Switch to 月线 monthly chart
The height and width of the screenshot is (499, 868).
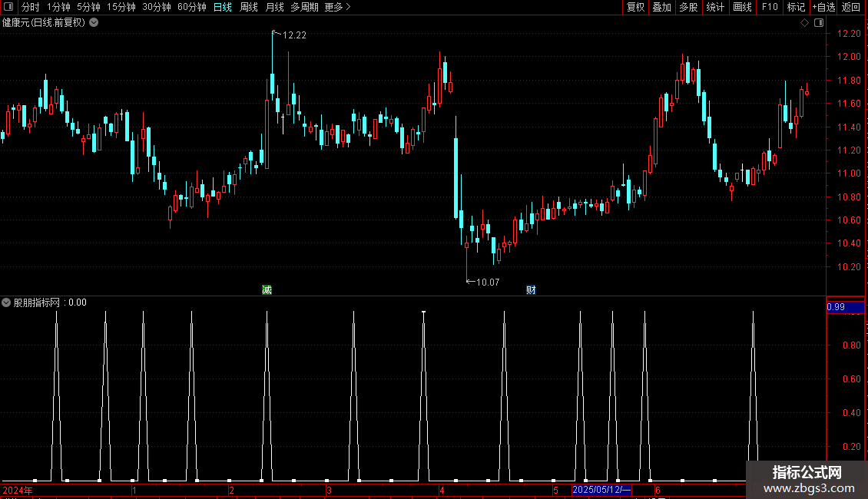(274, 7)
